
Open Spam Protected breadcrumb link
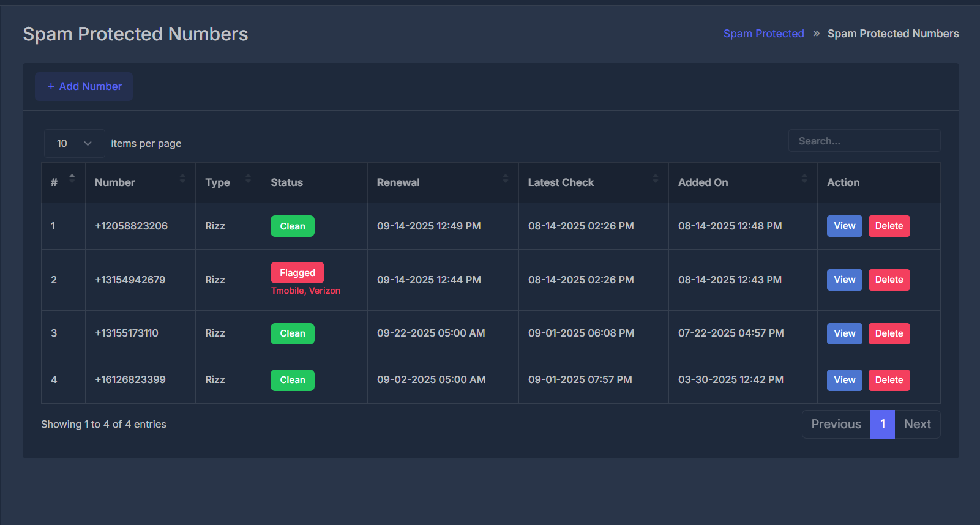[764, 34]
